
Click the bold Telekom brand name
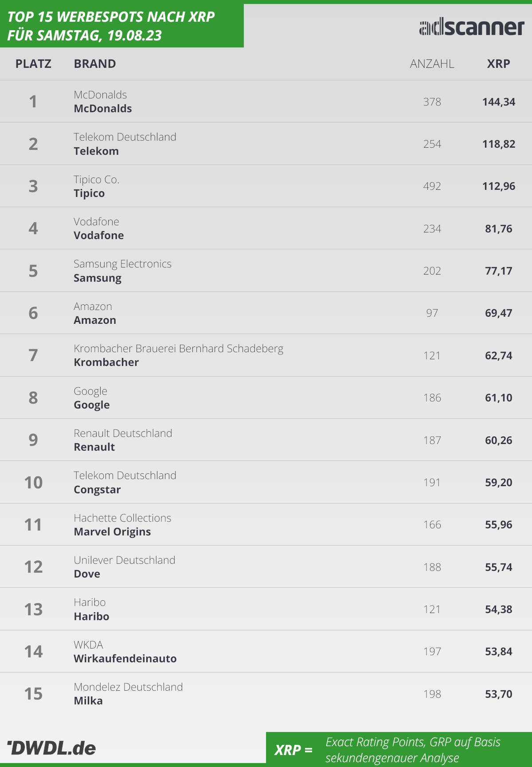pos(96,151)
